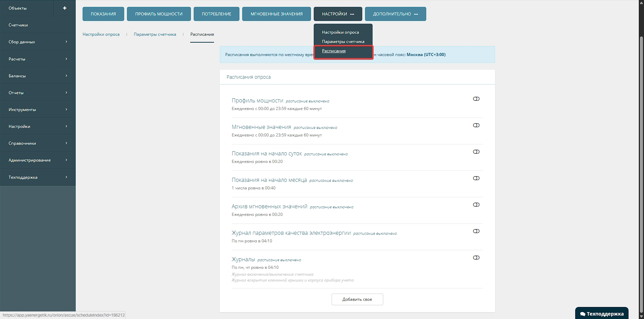This screenshot has height=319, width=644.
Task: Toggle the Профиль мощности schedule switch
Action: pyautogui.click(x=476, y=99)
